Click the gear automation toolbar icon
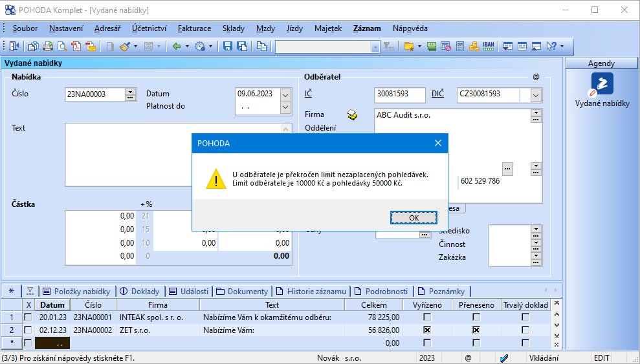The image size is (640, 364). coord(200,47)
